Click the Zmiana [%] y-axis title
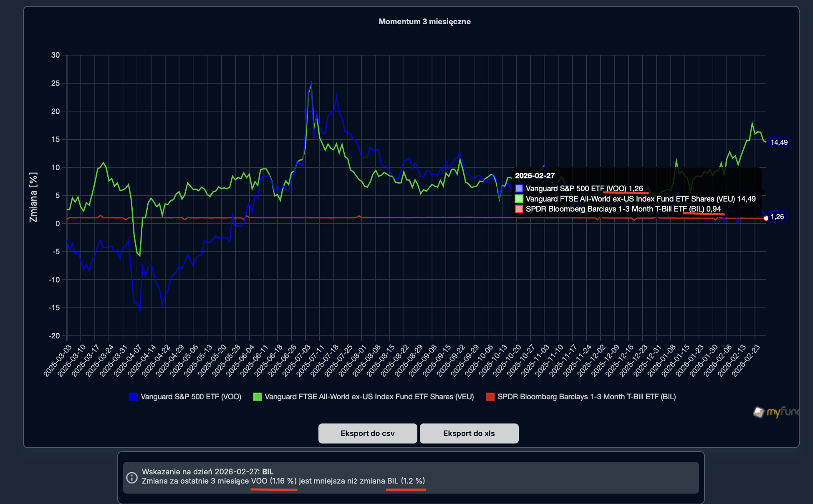This screenshot has height=504, width=813. (33, 197)
